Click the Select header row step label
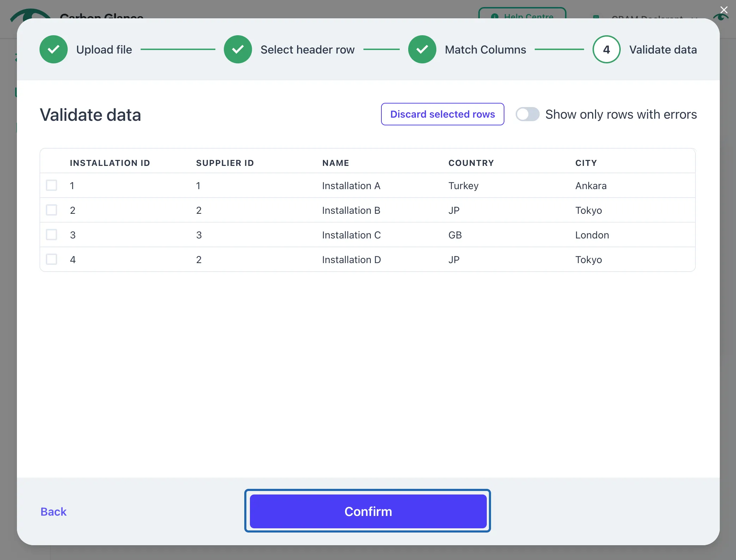This screenshot has height=560, width=736. point(307,50)
